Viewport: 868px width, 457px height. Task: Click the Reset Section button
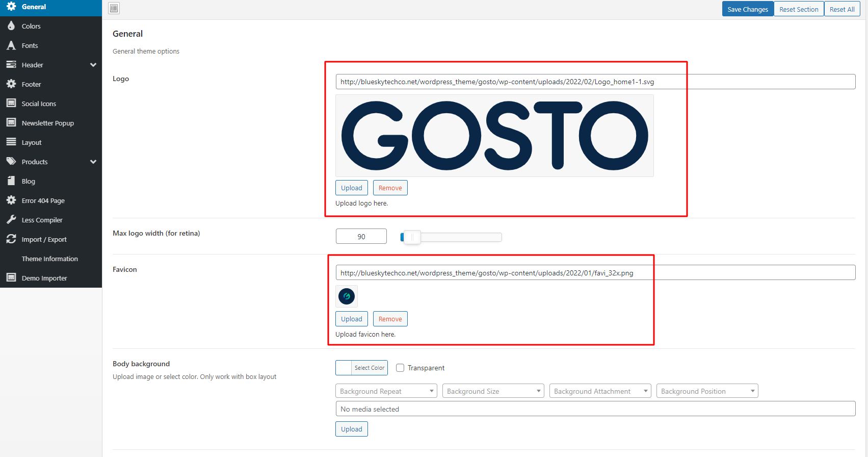(799, 9)
